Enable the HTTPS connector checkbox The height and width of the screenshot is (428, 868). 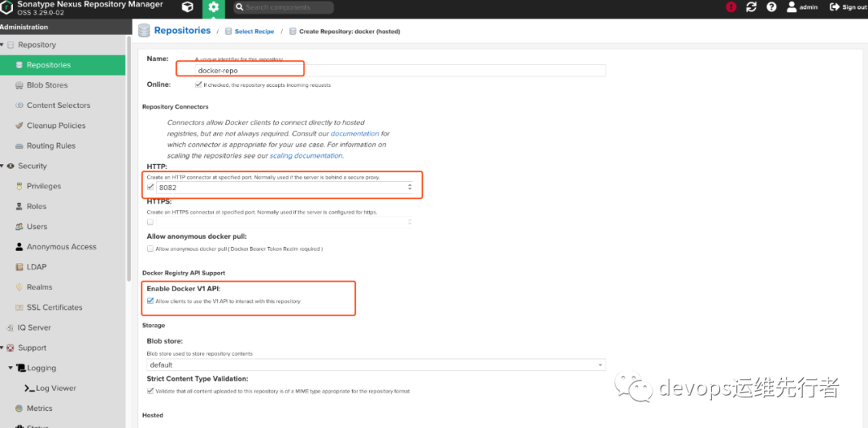150,221
